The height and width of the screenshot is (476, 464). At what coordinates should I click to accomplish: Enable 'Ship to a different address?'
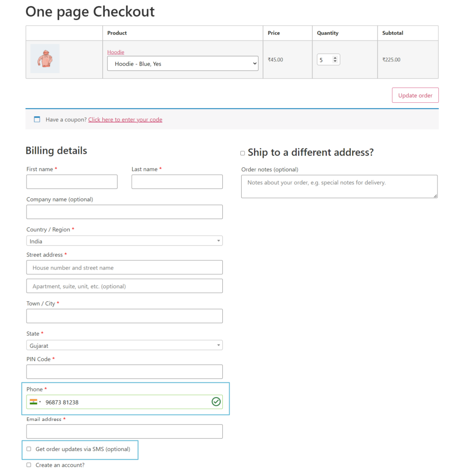[x=242, y=153]
